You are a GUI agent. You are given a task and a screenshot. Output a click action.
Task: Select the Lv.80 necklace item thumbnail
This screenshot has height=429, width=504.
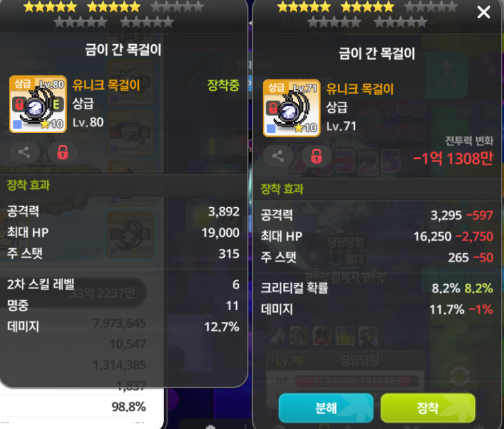(x=38, y=104)
